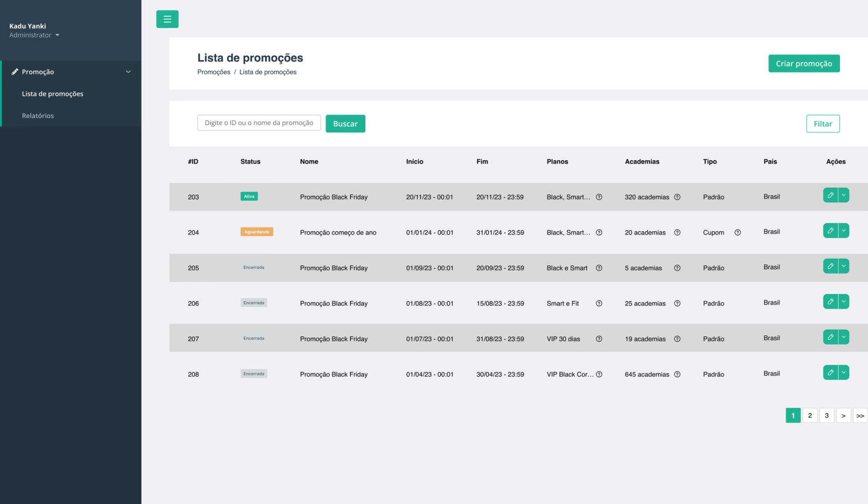
Task: Edit promotion 207 with pencil icon
Action: click(x=830, y=337)
